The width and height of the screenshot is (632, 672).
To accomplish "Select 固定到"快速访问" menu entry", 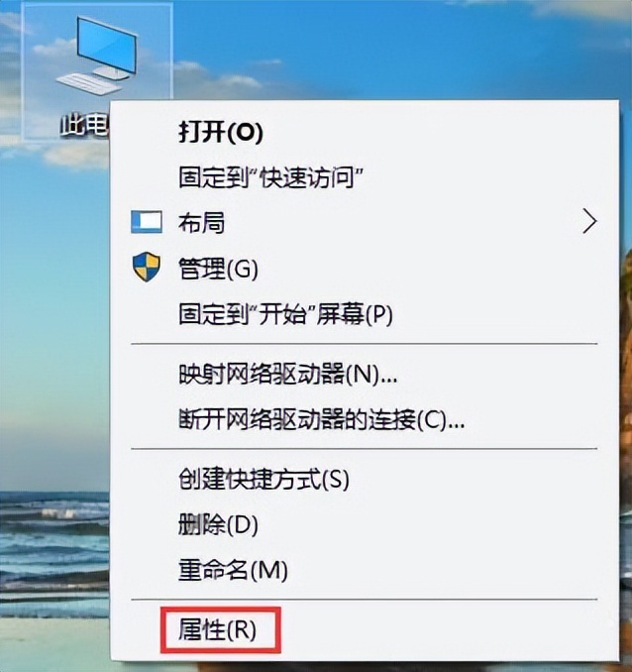I will tap(271, 177).
